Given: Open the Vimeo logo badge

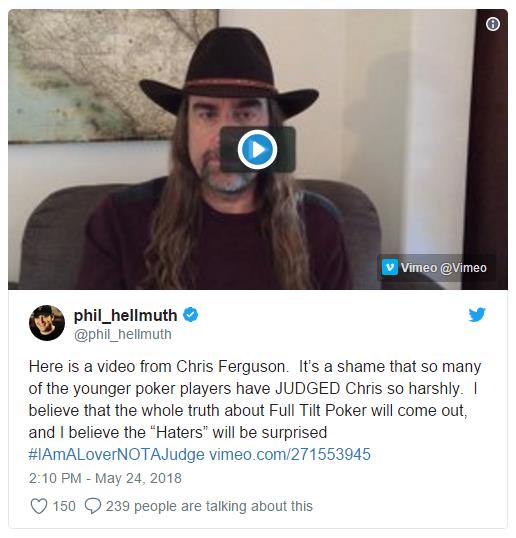Looking at the screenshot, I should [x=390, y=267].
